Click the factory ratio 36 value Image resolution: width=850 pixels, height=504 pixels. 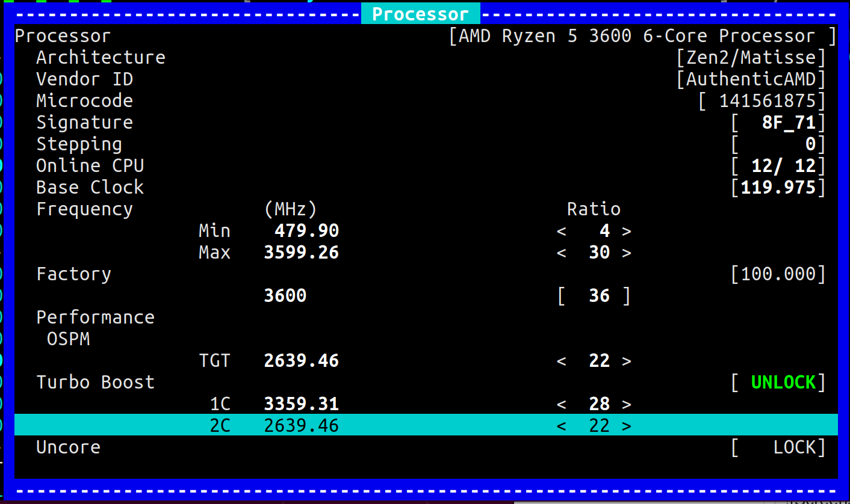coord(599,296)
